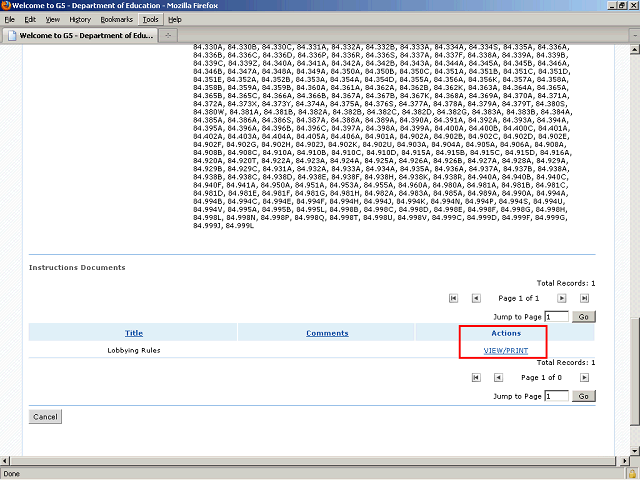Open VIEW/PRINT link for Lobbying Rules
Image resolution: width=640 pixels, height=480 pixels.
504,351
